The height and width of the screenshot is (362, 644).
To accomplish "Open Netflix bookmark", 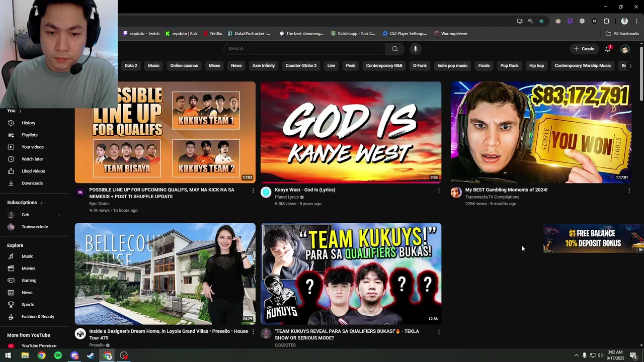I will 213,34.
